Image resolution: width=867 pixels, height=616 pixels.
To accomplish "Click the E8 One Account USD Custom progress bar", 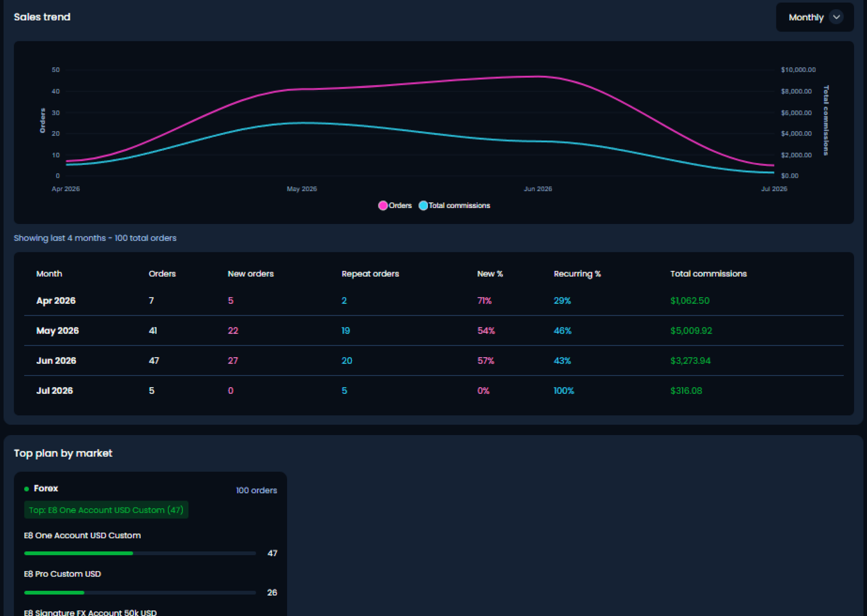I will 140,553.
